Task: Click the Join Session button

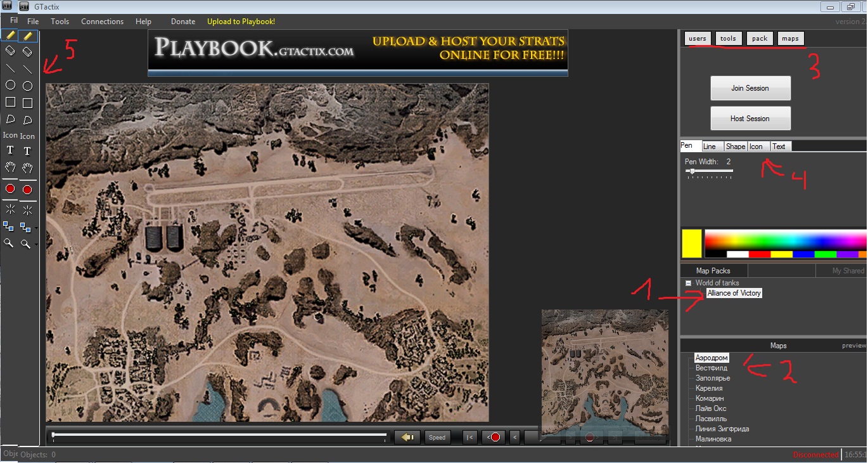Action: 750,88
